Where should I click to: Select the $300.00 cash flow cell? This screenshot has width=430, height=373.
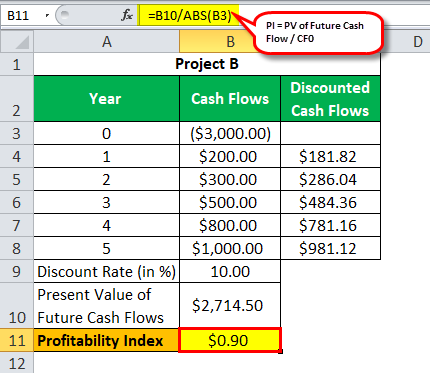pyautogui.click(x=230, y=179)
